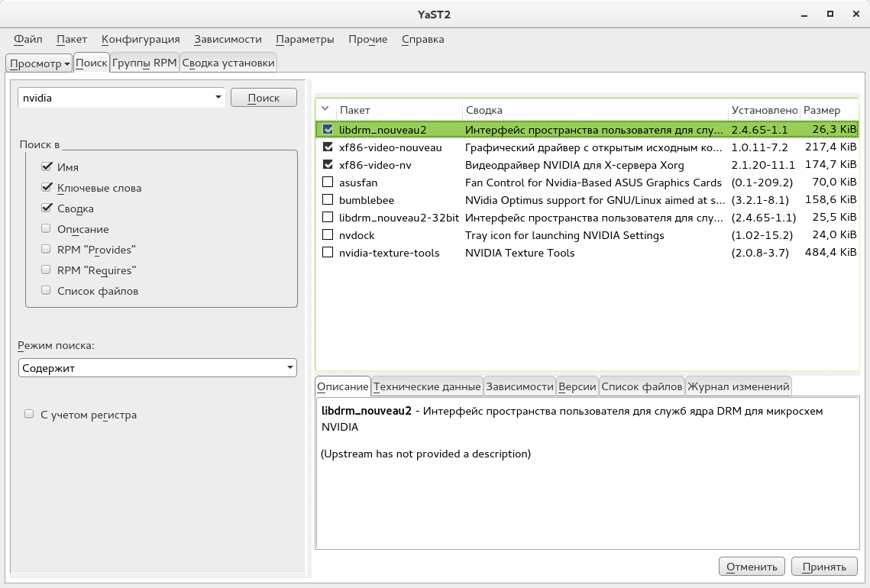Image resolution: width=870 pixels, height=588 pixels.
Task: Open the Список файлов details tab
Action: 642,387
